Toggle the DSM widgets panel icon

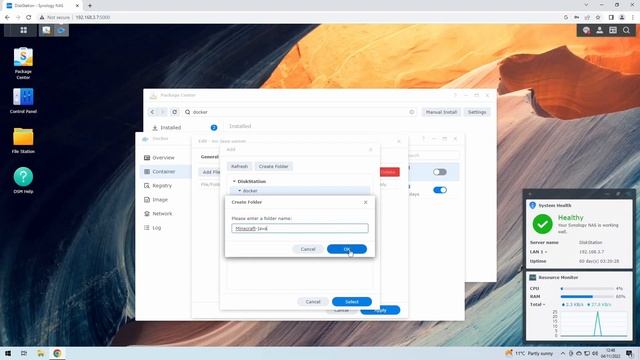tap(613, 30)
